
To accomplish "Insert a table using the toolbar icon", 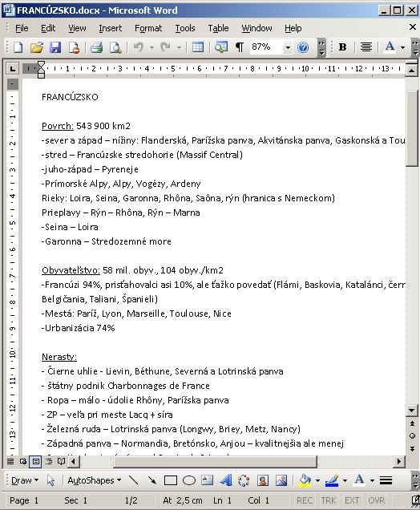I will point(198,47).
